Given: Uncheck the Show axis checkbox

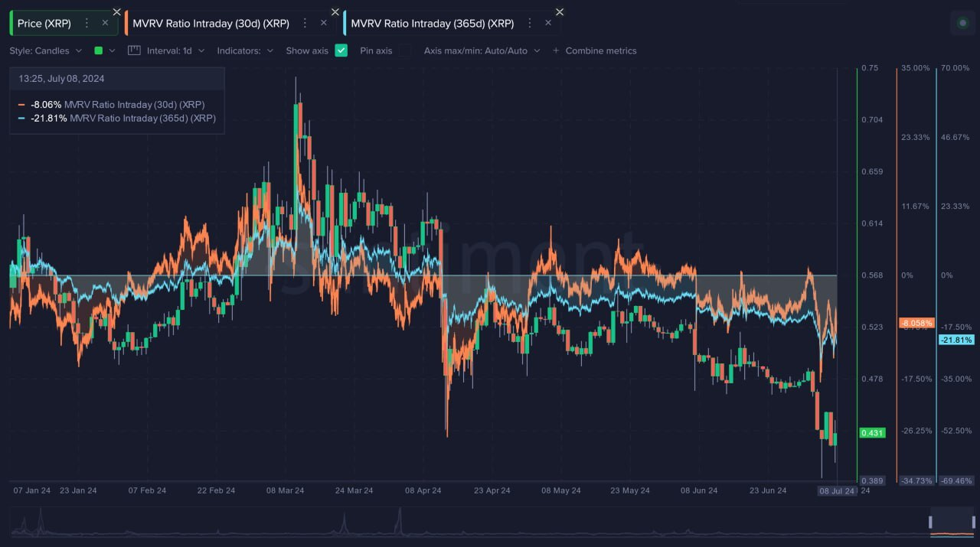Looking at the screenshot, I should 341,50.
